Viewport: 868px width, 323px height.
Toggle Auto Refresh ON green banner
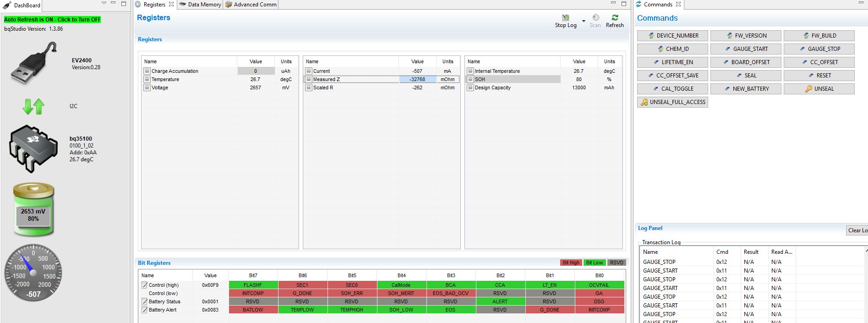(x=52, y=20)
